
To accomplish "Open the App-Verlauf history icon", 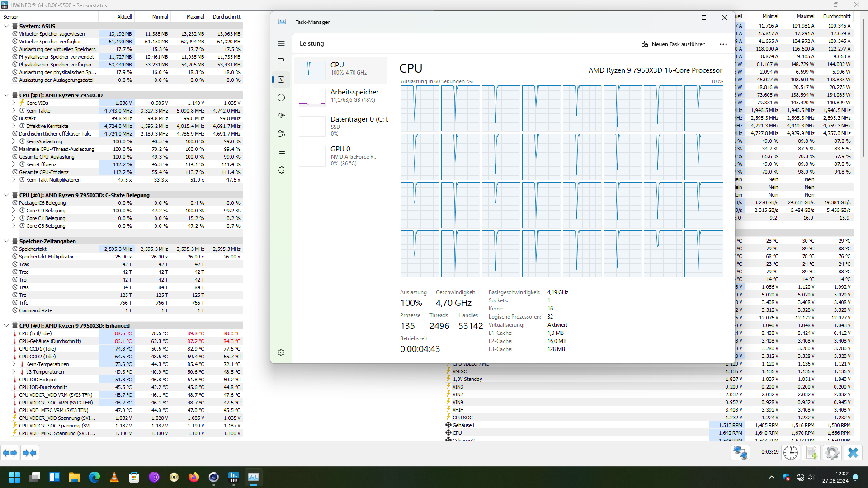I will click(281, 98).
